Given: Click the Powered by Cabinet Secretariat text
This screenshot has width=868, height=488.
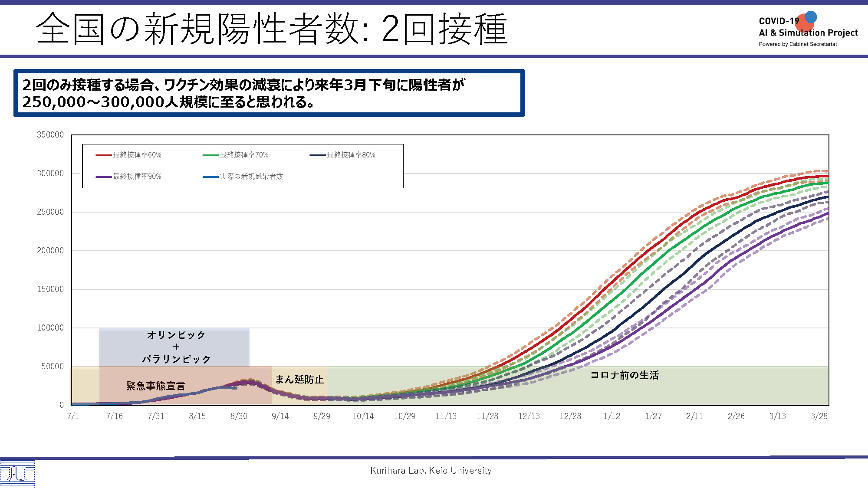Looking at the screenshot, I should tap(798, 44).
